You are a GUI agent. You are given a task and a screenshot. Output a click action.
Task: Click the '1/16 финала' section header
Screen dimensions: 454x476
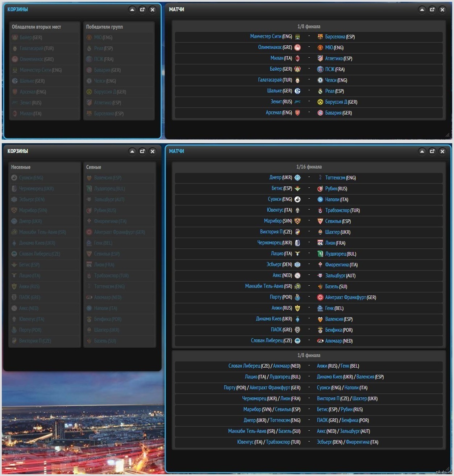(x=309, y=167)
